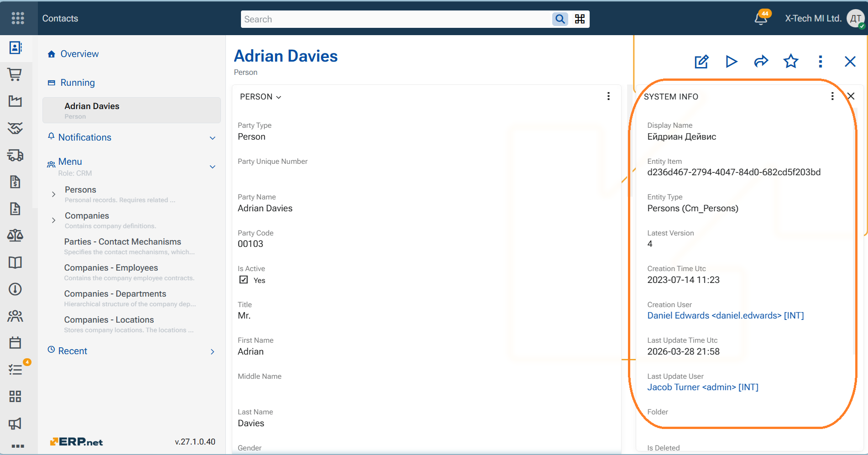Click the Display Name Ейдриан Дейвис
This screenshot has width=868, height=455.
click(x=681, y=136)
